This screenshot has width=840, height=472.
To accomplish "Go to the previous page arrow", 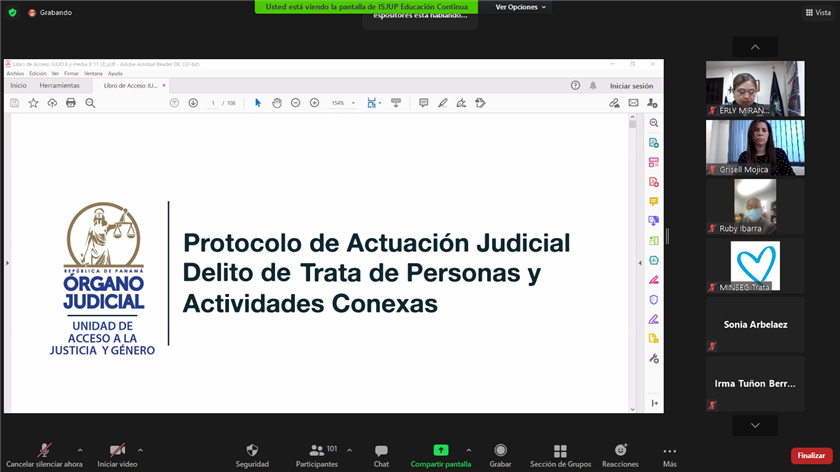I will [174, 103].
